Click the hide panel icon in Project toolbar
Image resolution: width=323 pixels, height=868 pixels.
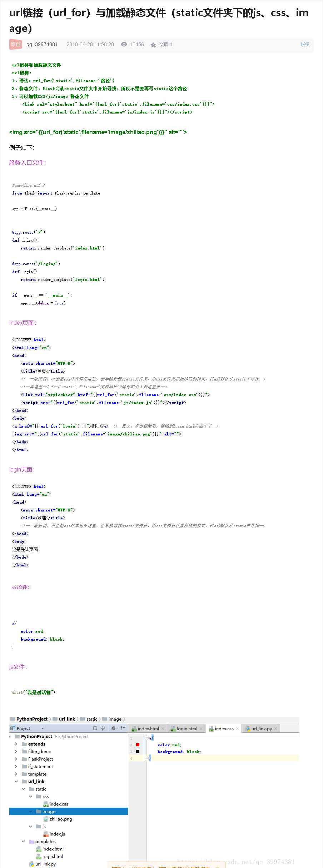pos(123,728)
